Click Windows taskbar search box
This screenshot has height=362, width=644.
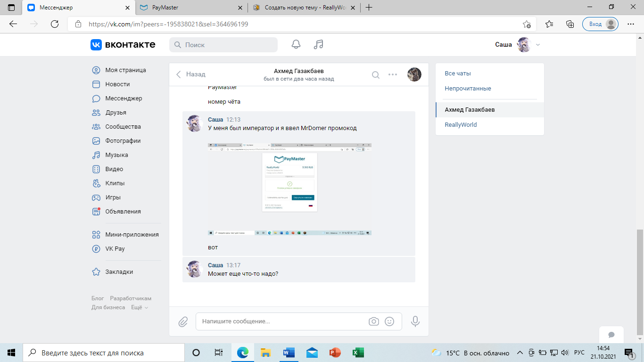point(104,353)
